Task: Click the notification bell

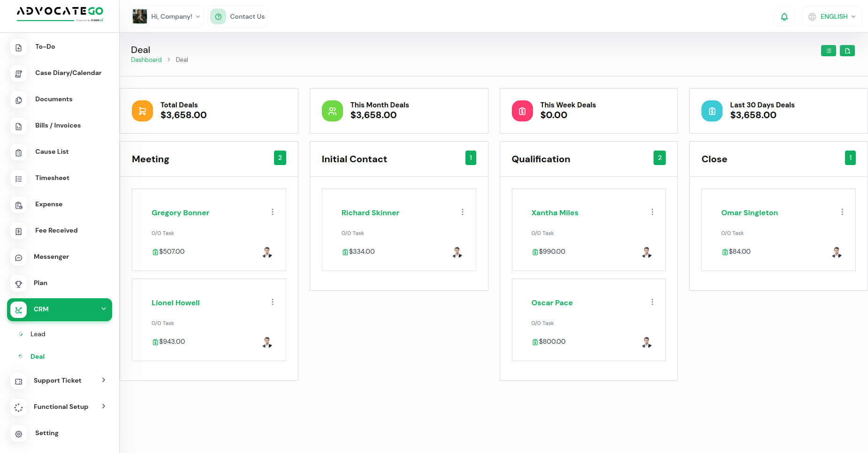Action: tap(784, 16)
